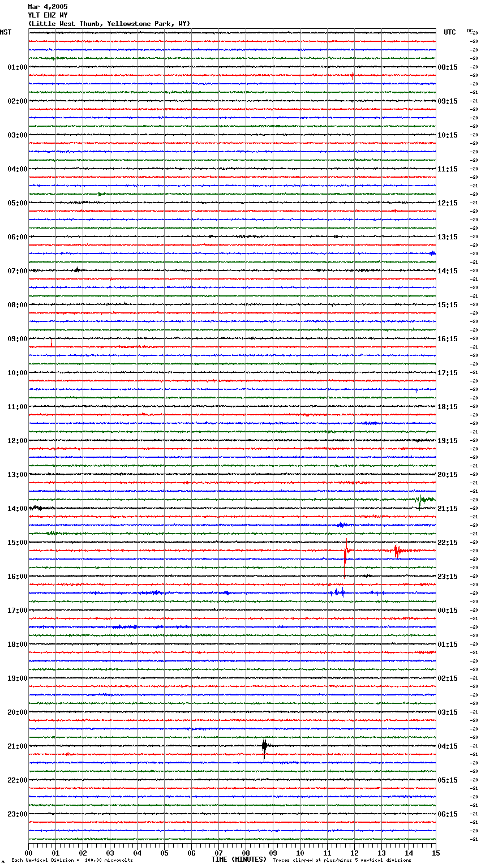This screenshot has height=868, width=481.
Task: Click the 10:15 UTC time label
Action: tap(448, 135)
